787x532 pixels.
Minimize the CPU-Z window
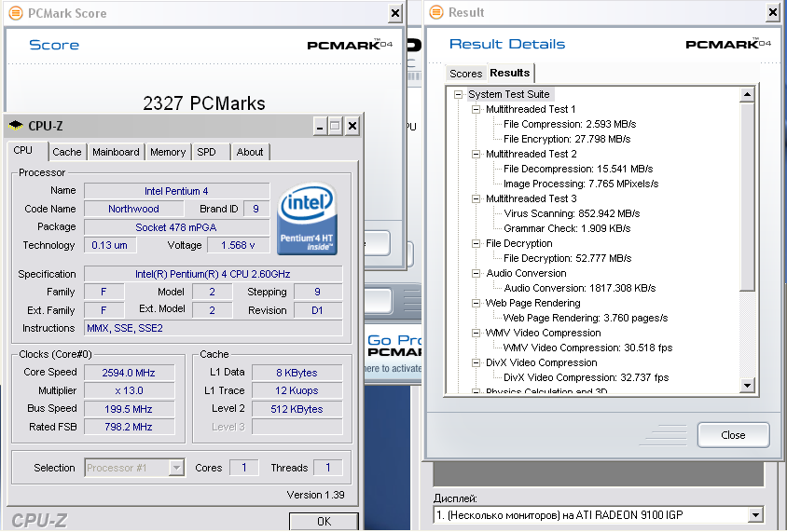tap(320, 126)
